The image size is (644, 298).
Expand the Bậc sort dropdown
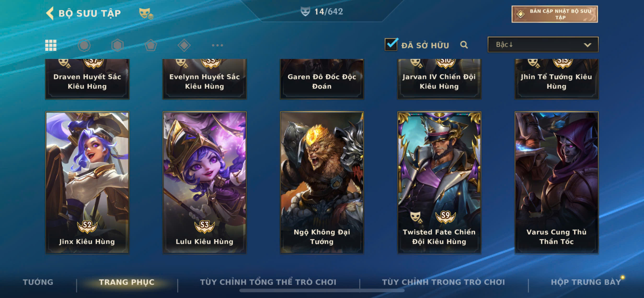click(x=543, y=45)
